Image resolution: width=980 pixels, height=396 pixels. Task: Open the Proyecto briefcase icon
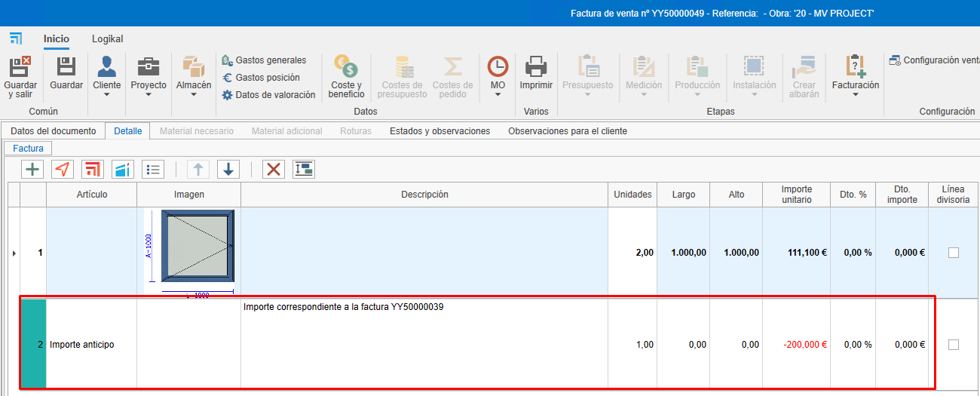[x=149, y=66]
